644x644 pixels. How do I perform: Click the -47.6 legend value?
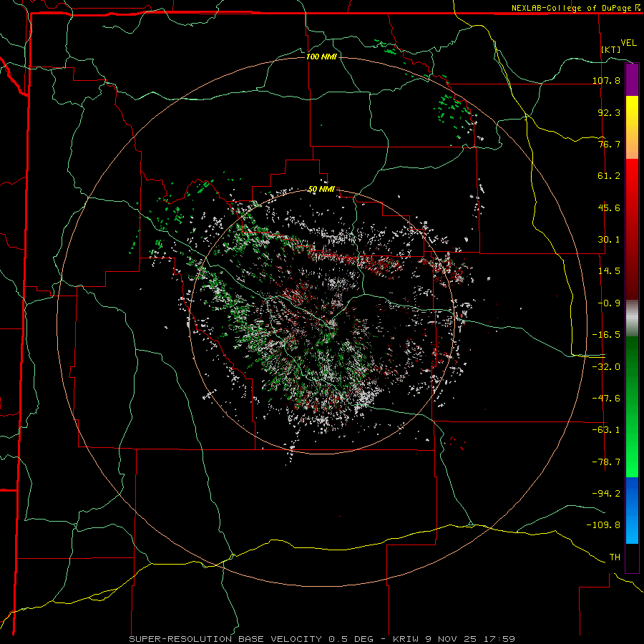606,399
